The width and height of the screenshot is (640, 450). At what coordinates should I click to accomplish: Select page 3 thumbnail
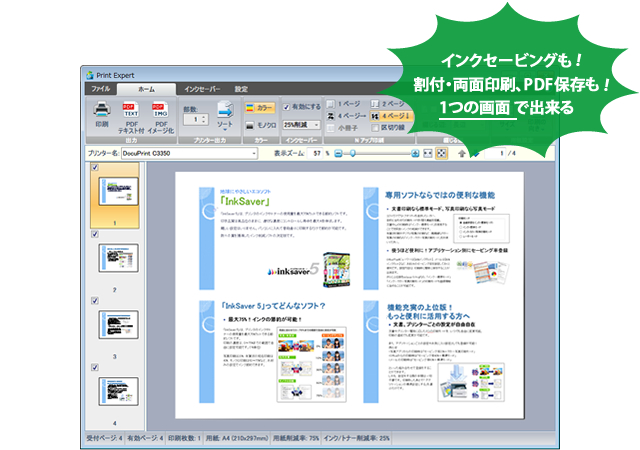pos(118,325)
